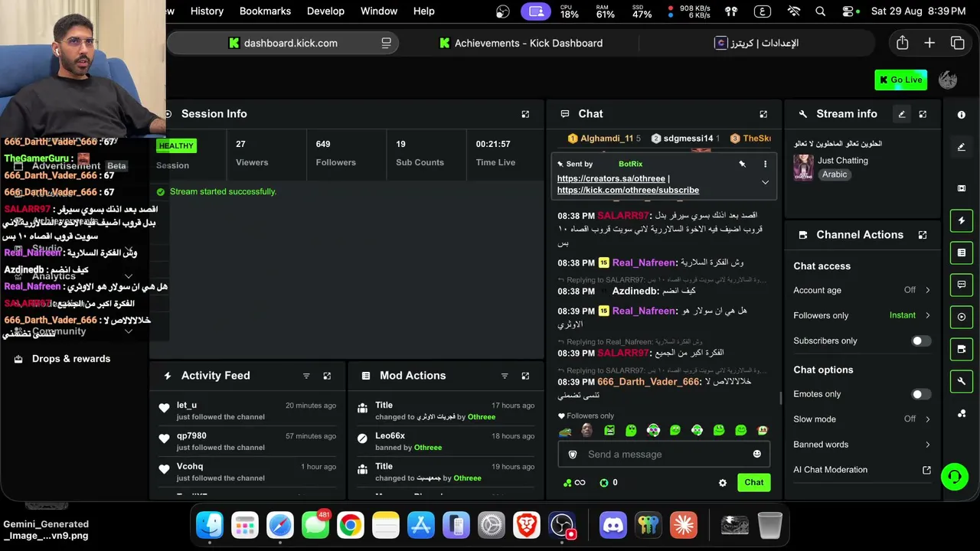Image resolution: width=980 pixels, height=551 pixels.
Task: Open the Bookmarks menu
Action: (265, 11)
